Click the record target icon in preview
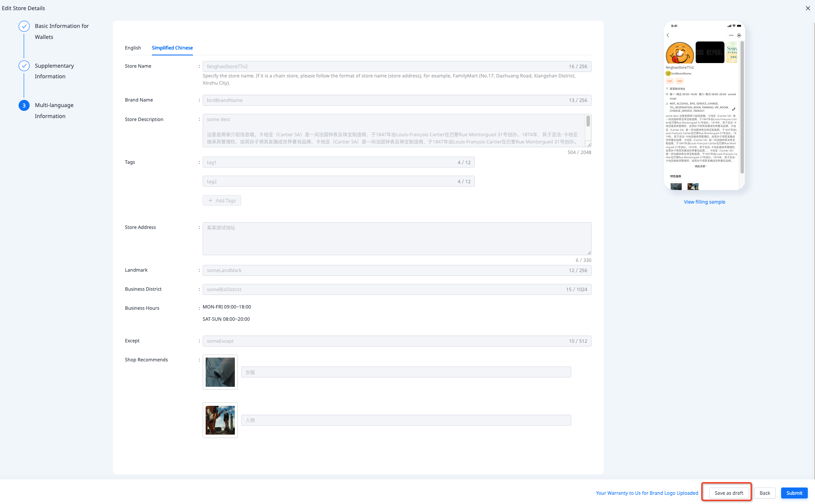The image size is (815, 504). [739, 36]
